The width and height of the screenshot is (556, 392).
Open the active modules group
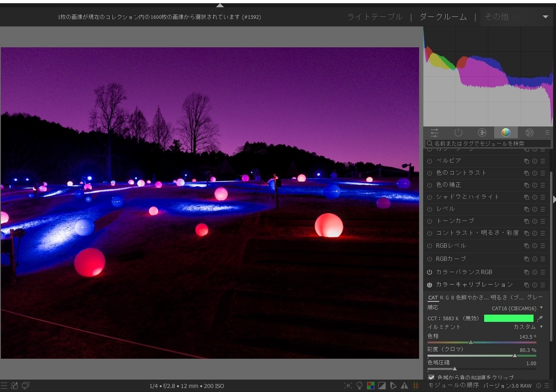pyautogui.click(x=459, y=133)
